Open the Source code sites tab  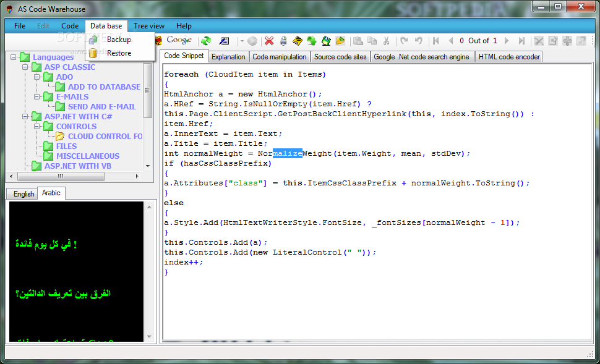[341, 57]
